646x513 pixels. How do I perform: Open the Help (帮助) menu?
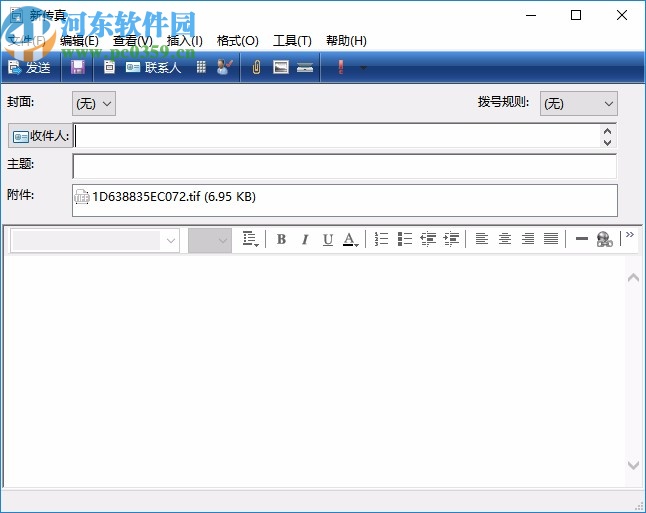(346, 41)
